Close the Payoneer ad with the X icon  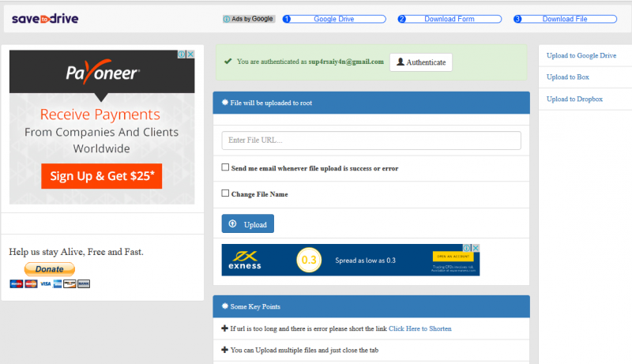point(190,54)
